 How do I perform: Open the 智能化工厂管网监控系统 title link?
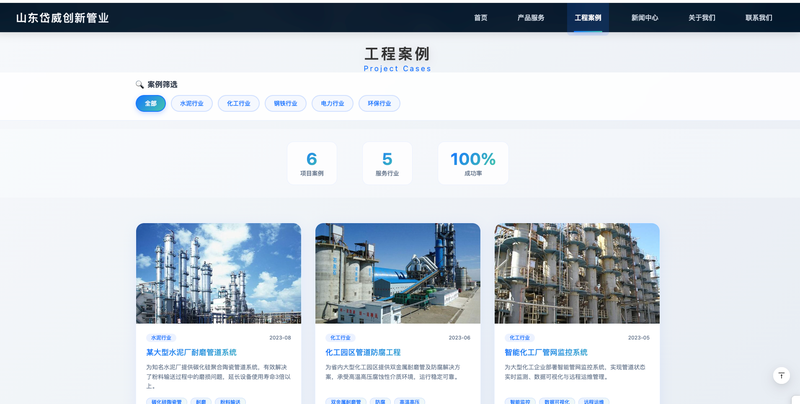pos(546,352)
